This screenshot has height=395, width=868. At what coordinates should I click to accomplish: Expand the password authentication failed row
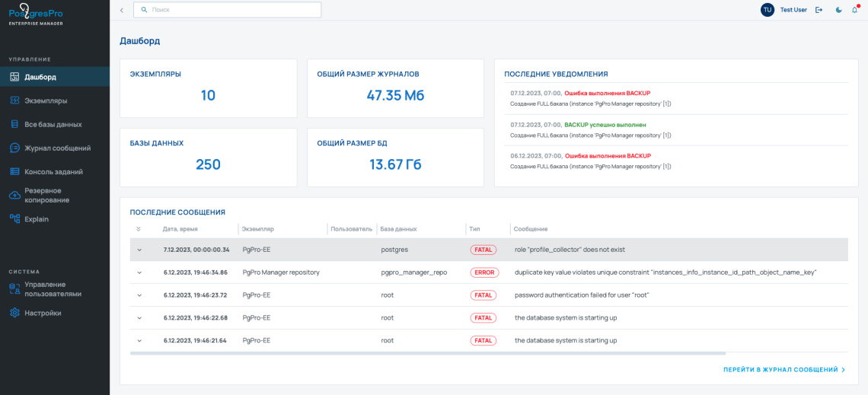tap(139, 295)
